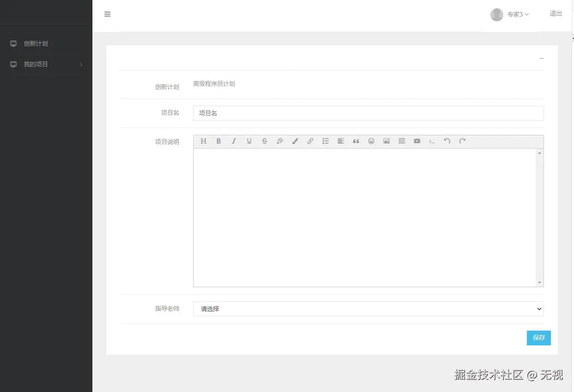This screenshot has width=574, height=392.
Task: Toggle the sidebar with the hamburger icon
Action: 107,14
